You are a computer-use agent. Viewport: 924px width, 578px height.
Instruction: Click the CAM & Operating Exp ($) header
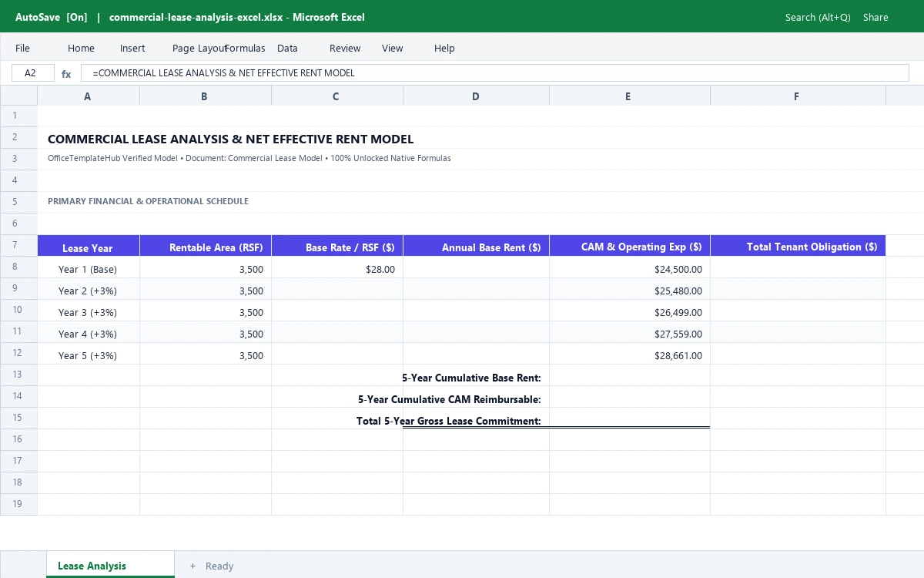coord(630,247)
